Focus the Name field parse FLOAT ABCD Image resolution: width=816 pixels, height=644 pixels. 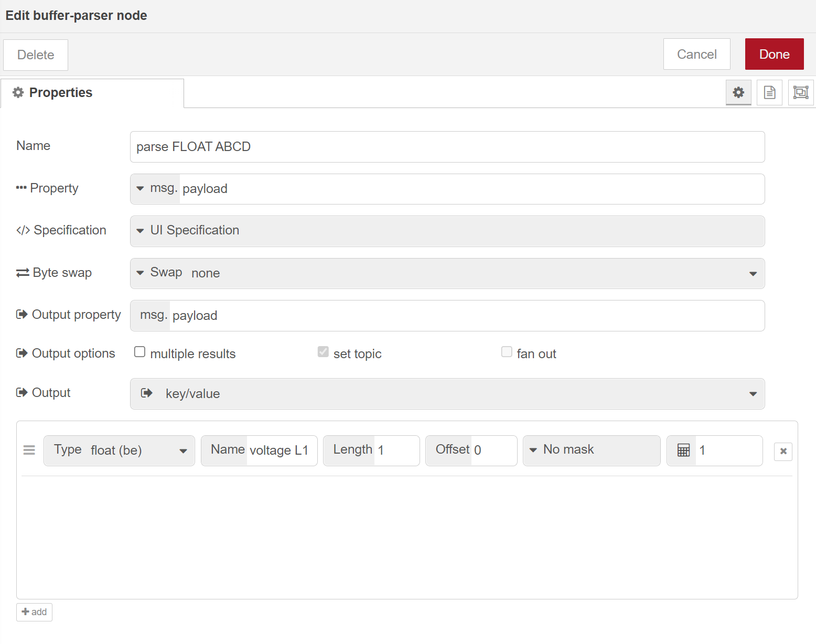tap(447, 147)
